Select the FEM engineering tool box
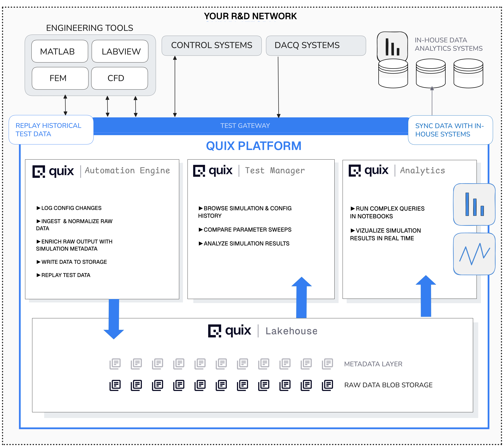This screenshot has height=447, width=504. pyautogui.click(x=60, y=78)
